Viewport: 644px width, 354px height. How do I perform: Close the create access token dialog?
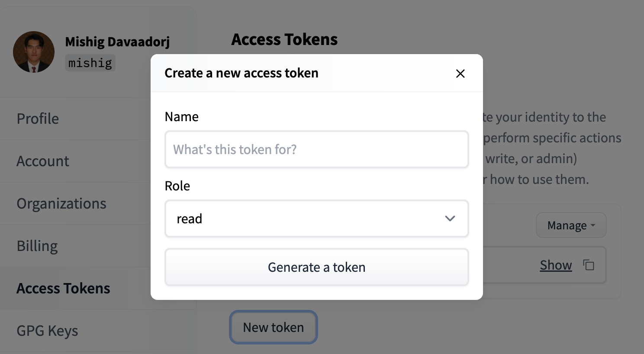tap(460, 74)
